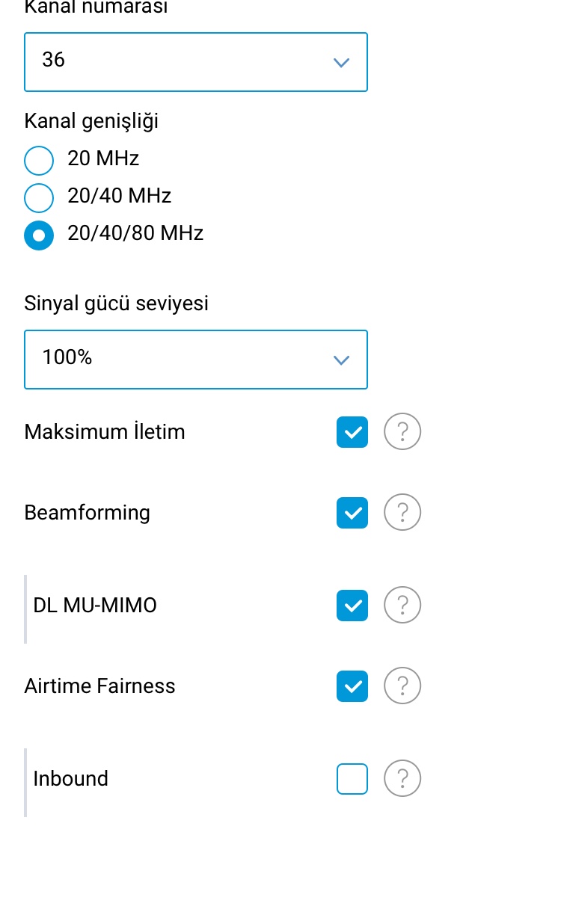Select the 20 MHz radio button
Viewport: 561px width, 924px height.
pyautogui.click(x=39, y=160)
